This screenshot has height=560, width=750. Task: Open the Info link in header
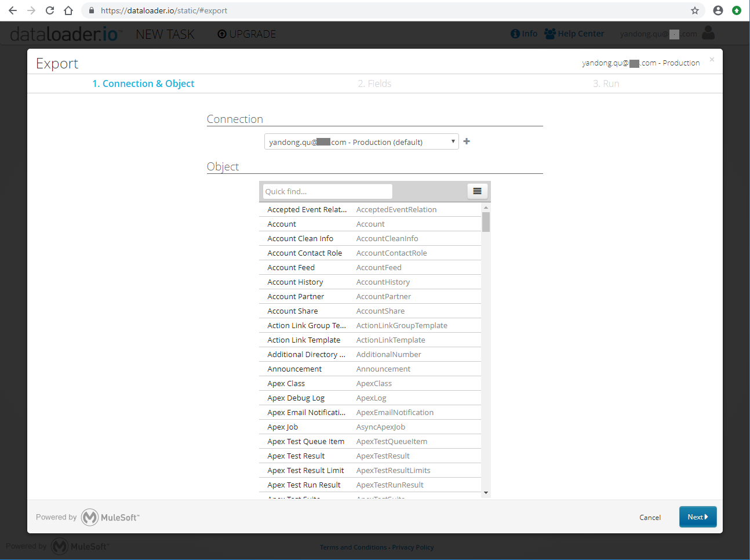click(524, 34)
